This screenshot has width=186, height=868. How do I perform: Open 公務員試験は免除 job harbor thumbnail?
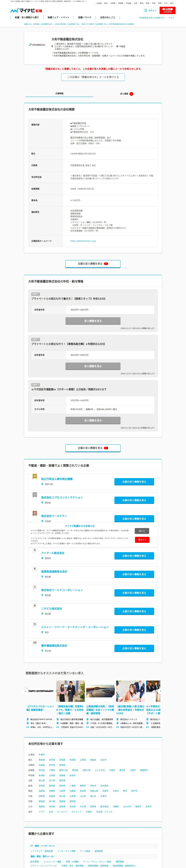coord(100,691)
